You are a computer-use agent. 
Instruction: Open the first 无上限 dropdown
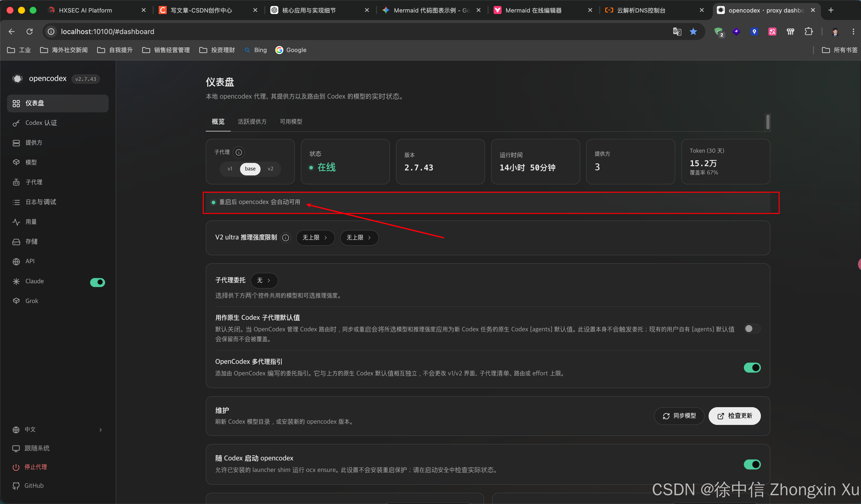pyautogui.click(x=315, y=238)
